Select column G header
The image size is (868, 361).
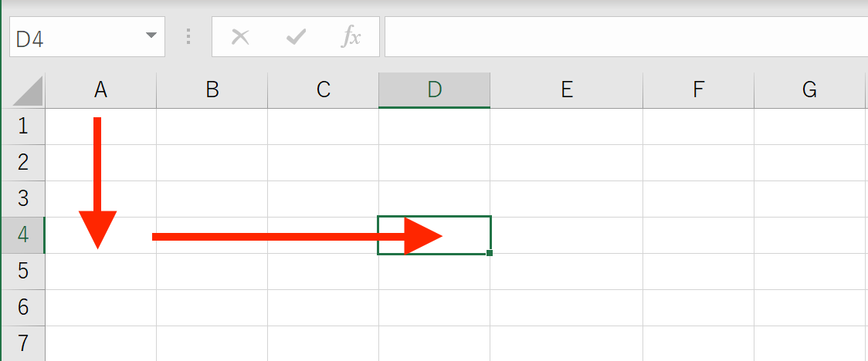click(x=809, y=90)
